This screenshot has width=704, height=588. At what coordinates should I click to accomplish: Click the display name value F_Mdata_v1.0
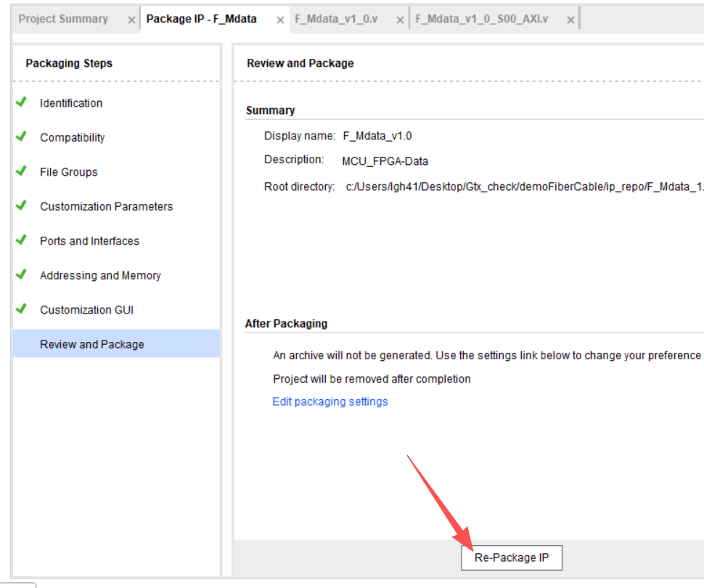[377, 136]
